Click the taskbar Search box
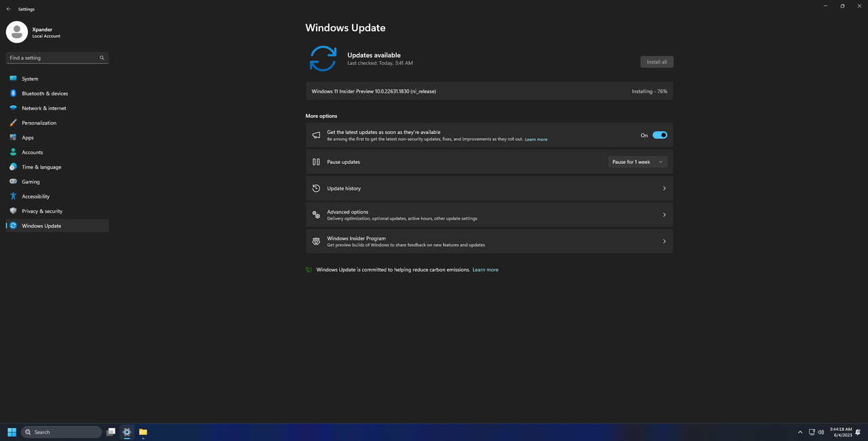The height and width of the screenshot is (441, 868). pyautogui.click(x=62, y=432)
